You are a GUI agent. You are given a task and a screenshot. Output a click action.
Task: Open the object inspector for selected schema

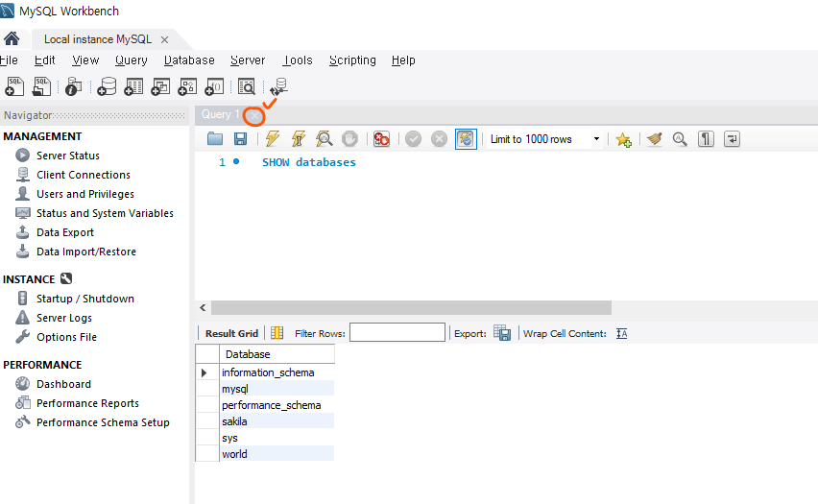[x=74, y=86]
